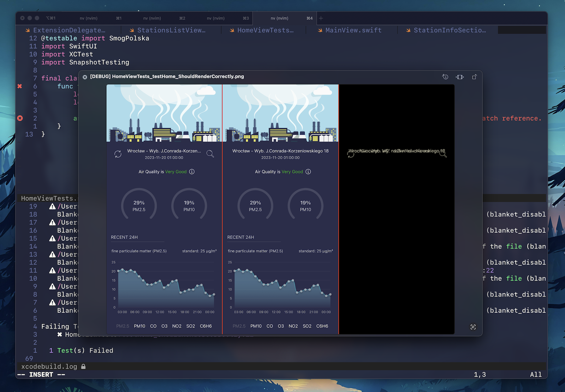Screen dimensions: 565x392
Task: Switch to nv (nvim) tab ⌘3
Action: pos(221,18)
